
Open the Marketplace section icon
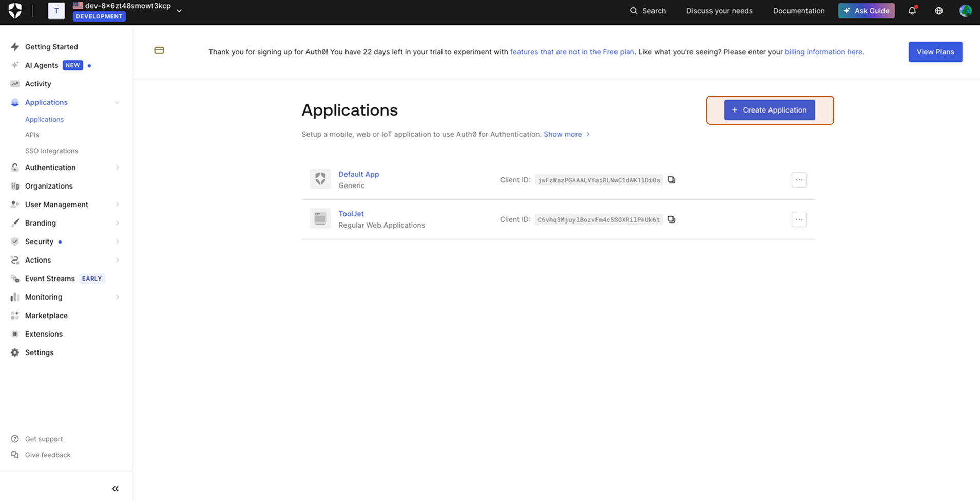pos(15,315)
